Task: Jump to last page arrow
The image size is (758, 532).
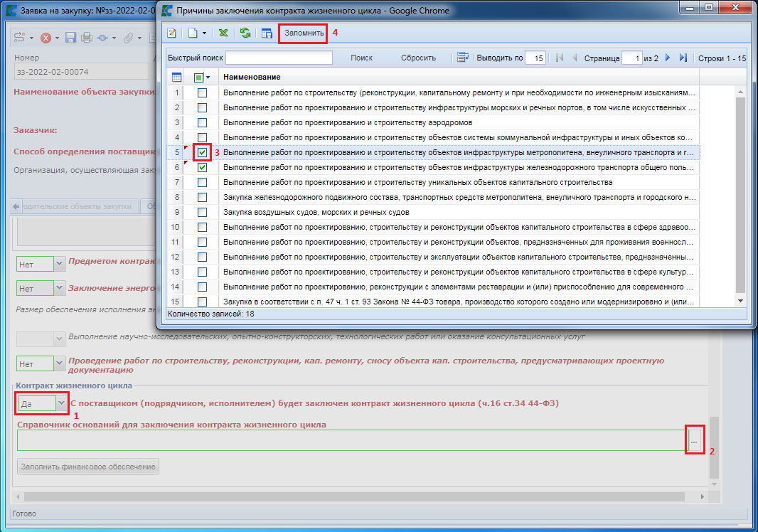Action: pyautogui.click(x=683, y=58)
